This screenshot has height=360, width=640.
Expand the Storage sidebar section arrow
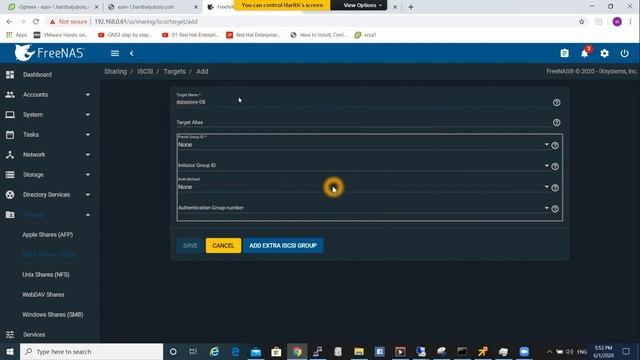click(88, 175)
